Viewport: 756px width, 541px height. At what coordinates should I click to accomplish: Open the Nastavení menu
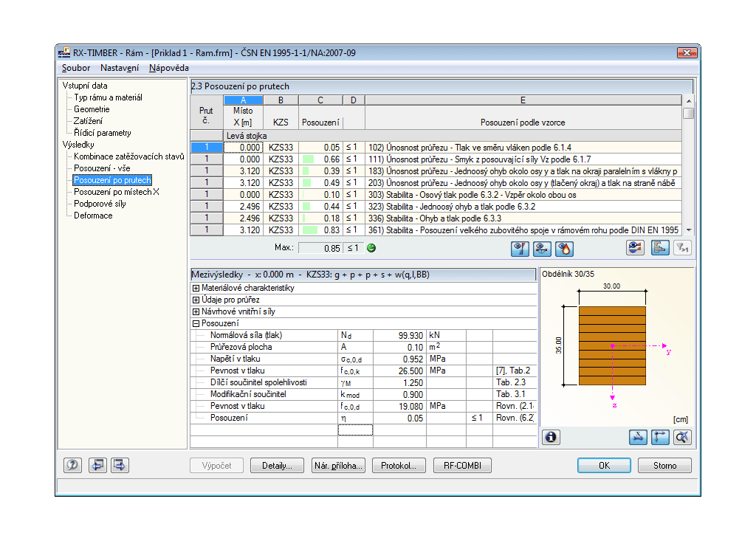(x=120, y=68)
